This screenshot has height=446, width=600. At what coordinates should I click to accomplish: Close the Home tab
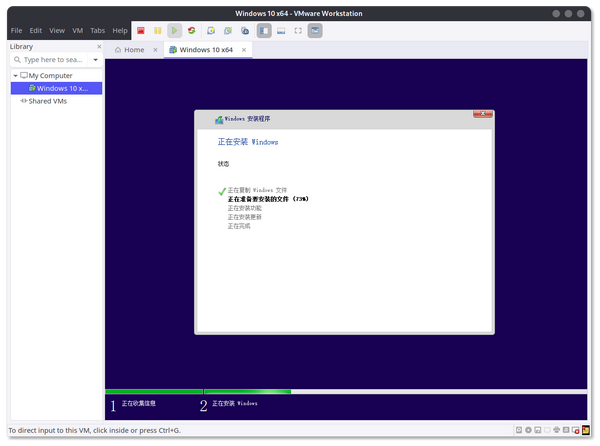[x=155, y=50]
